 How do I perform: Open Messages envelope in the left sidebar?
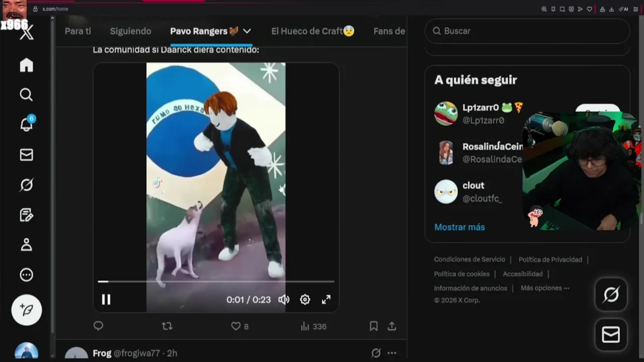[26, 155]
